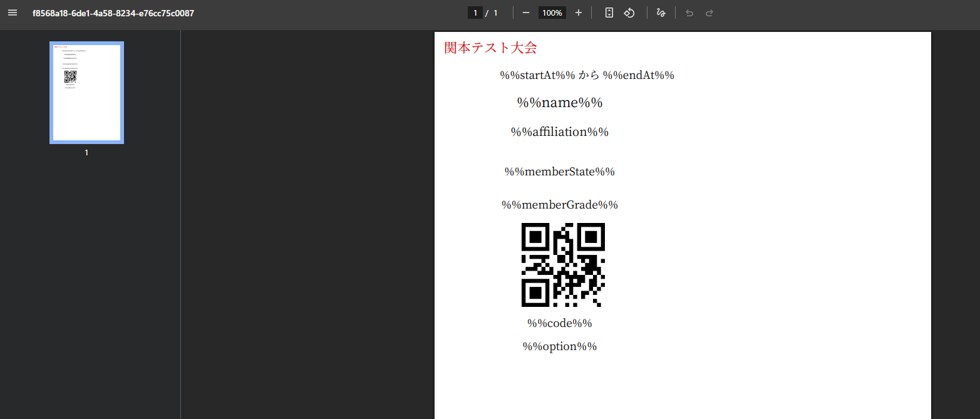Viewport: 980px width, 419px height.
Task: Click the %%option%% placeholder text
Action: [559, 346]
